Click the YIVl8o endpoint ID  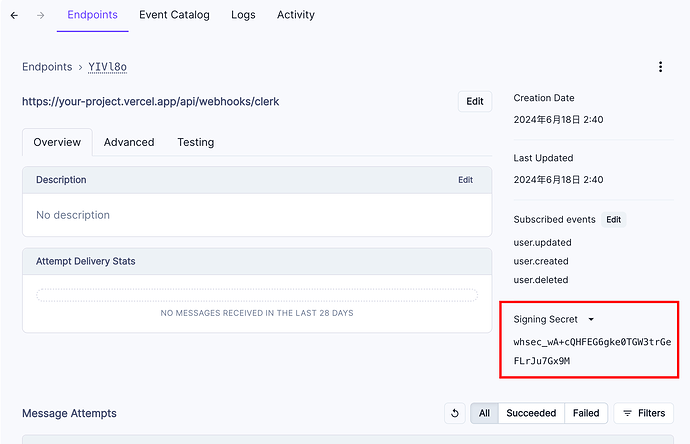pos(107,67)
